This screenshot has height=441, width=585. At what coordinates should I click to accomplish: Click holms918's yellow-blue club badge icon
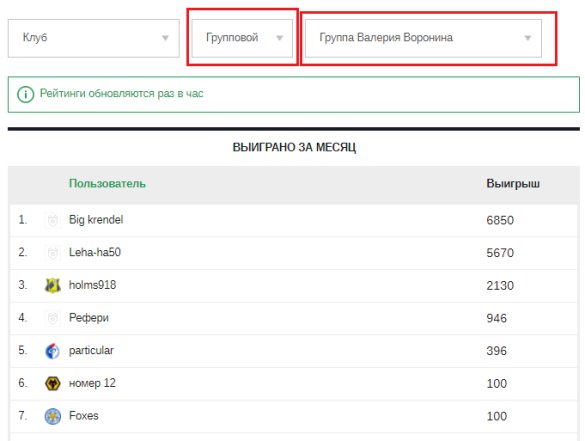53,285
